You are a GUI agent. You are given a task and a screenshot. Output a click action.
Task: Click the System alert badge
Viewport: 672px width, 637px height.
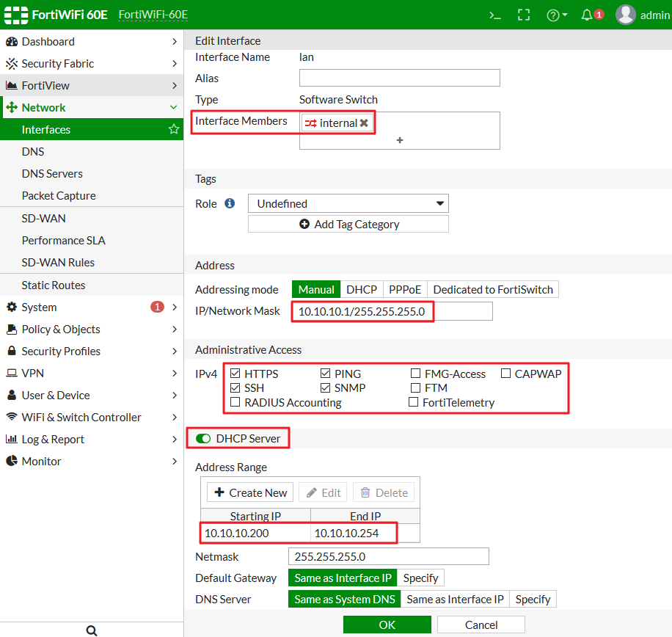click(x=157, y=307)
